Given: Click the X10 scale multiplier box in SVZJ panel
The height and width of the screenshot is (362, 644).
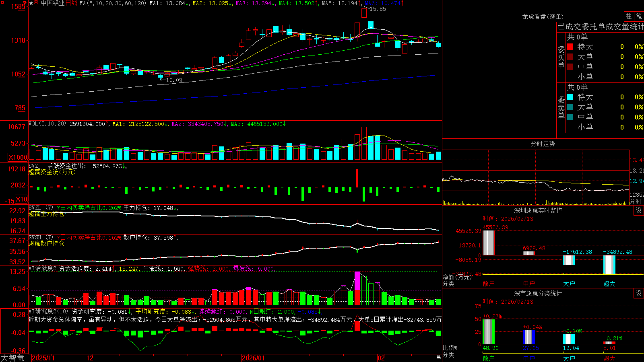Looking at the screenshot, I should pyautogui.click(x=22, y=199).
